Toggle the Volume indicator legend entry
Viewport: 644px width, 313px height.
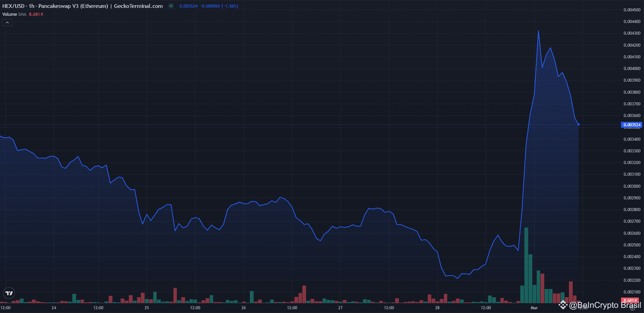click(x=9, y=14)
